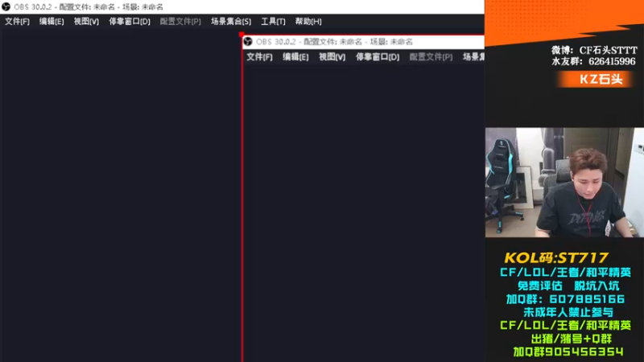Click the nested OBS 30.0.2 title bar text
This screenshot has width=644, height=362.
tap(334, 42)
